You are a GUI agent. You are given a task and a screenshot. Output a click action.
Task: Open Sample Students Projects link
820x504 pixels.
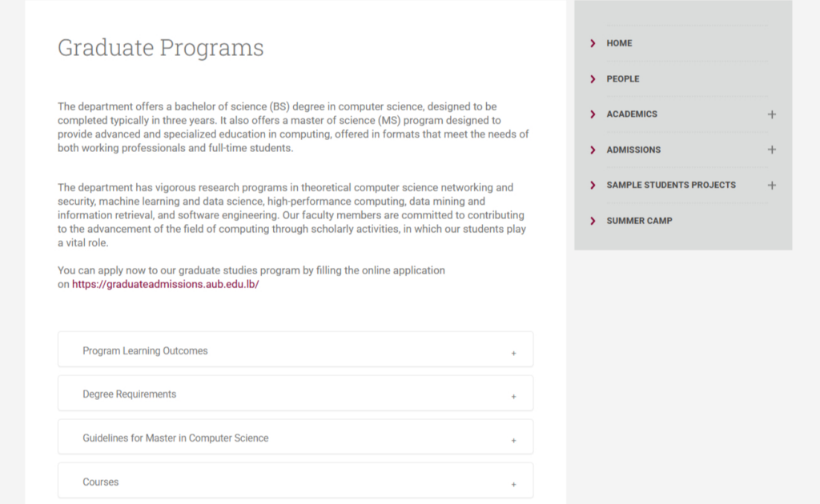[x=671, y=185]
